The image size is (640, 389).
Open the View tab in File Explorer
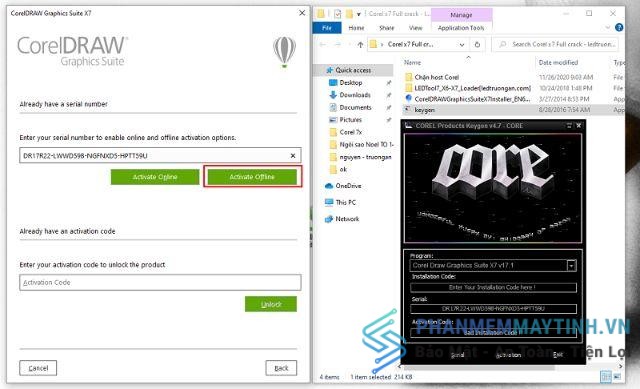point(416,28)
